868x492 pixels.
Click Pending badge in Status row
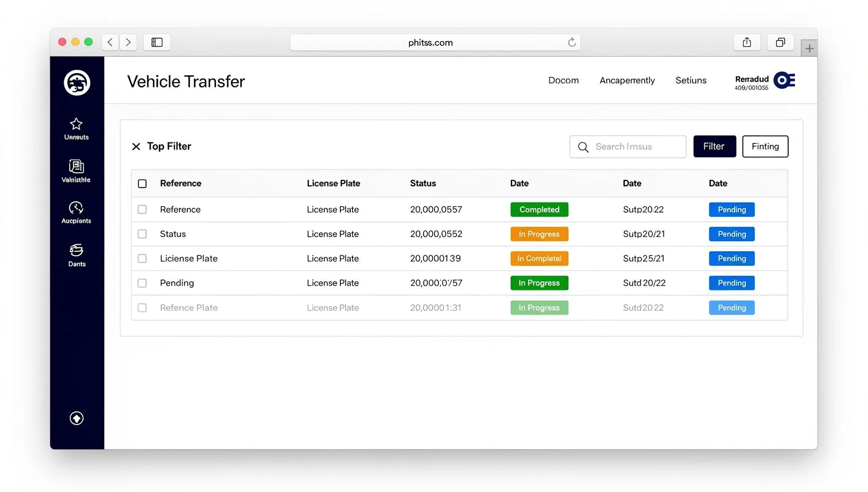coord(731,234)
